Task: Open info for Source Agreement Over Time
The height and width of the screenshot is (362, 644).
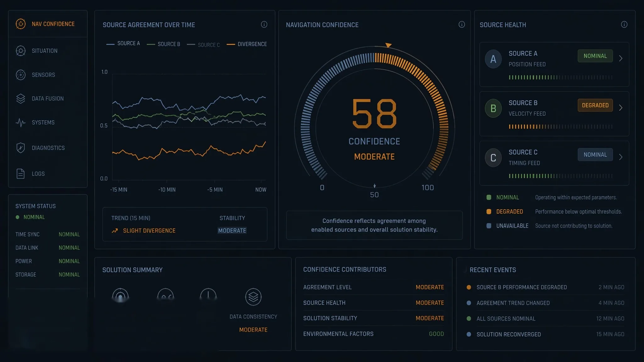Action: click(x=264, y=25)
